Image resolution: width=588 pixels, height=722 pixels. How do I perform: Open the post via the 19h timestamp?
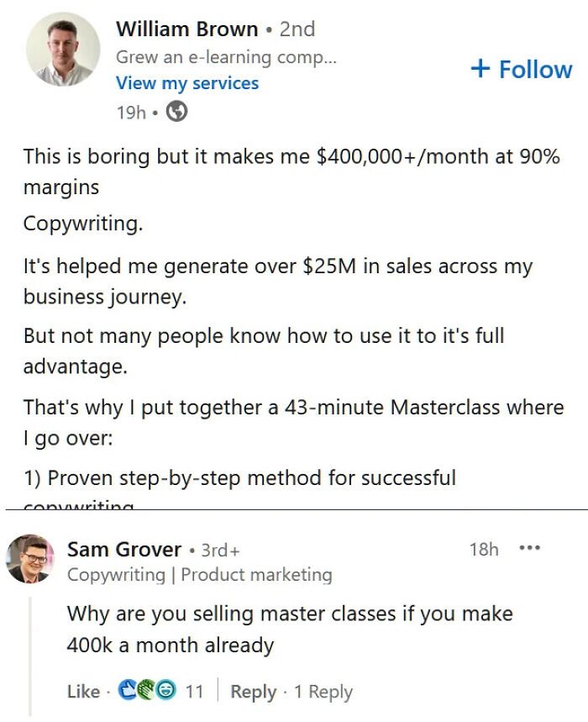[x=131, y=110]
